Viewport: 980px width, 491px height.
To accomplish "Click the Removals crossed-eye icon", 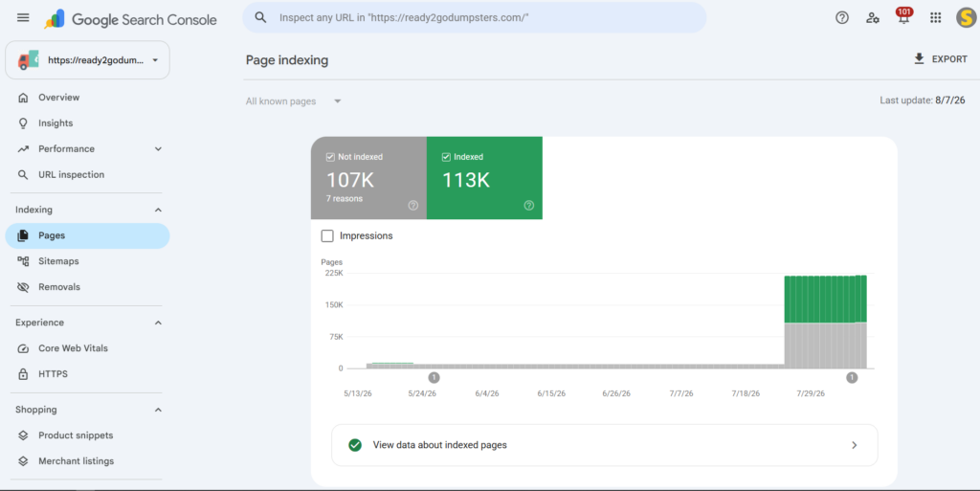I will [x=23, y=287].
